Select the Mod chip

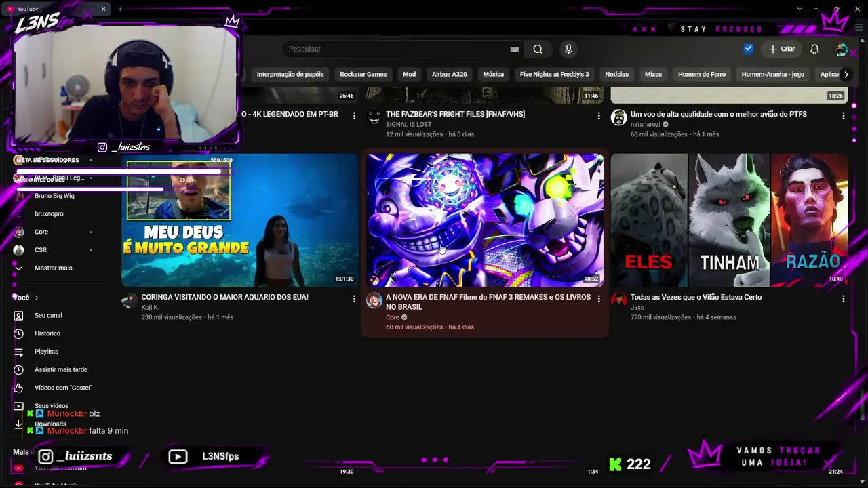coord(409,75)
